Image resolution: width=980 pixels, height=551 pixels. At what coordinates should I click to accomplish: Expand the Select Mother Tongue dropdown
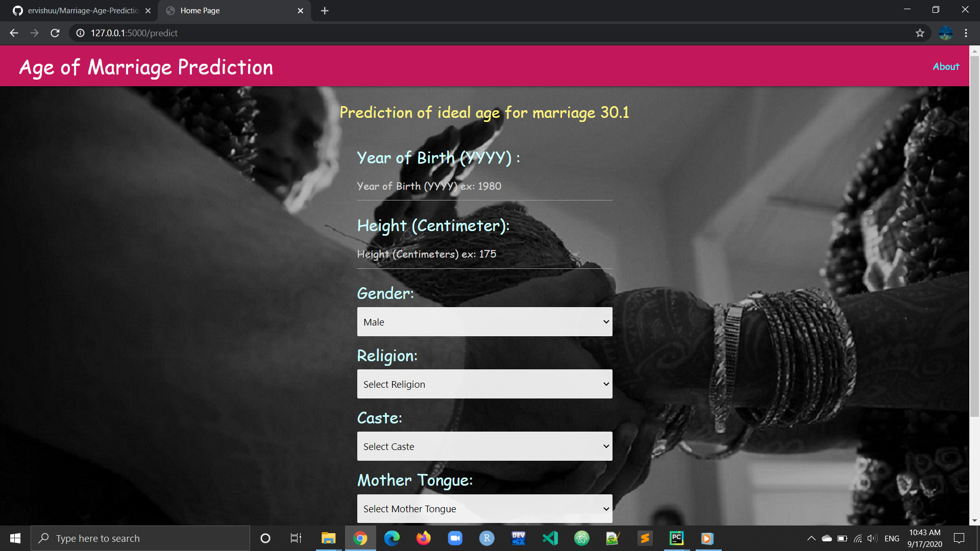pyautogui.click(x=484, y=508)
